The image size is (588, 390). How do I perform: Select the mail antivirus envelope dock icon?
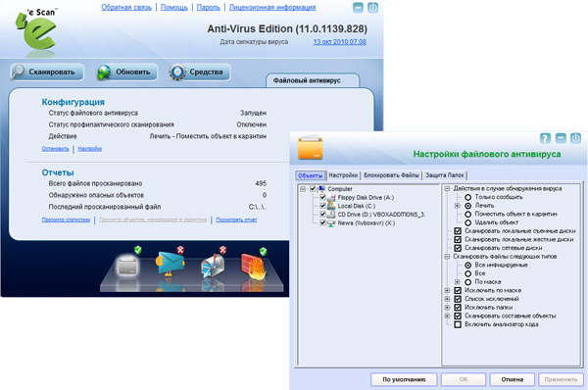point(171,264)
